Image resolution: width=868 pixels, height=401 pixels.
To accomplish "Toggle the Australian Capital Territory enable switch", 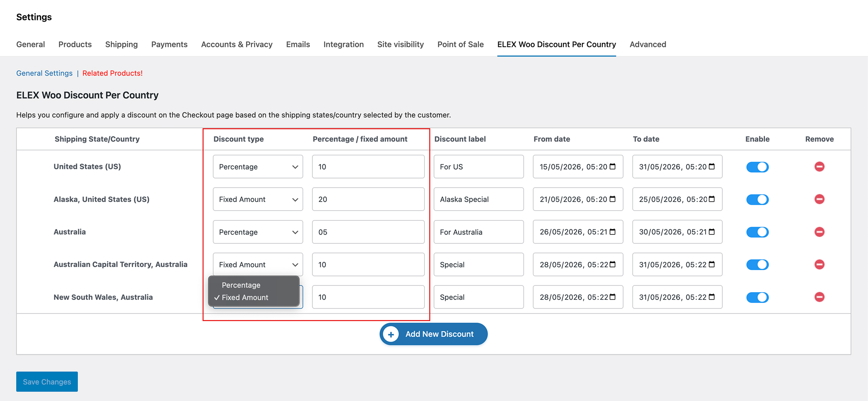I will point(757,265).
